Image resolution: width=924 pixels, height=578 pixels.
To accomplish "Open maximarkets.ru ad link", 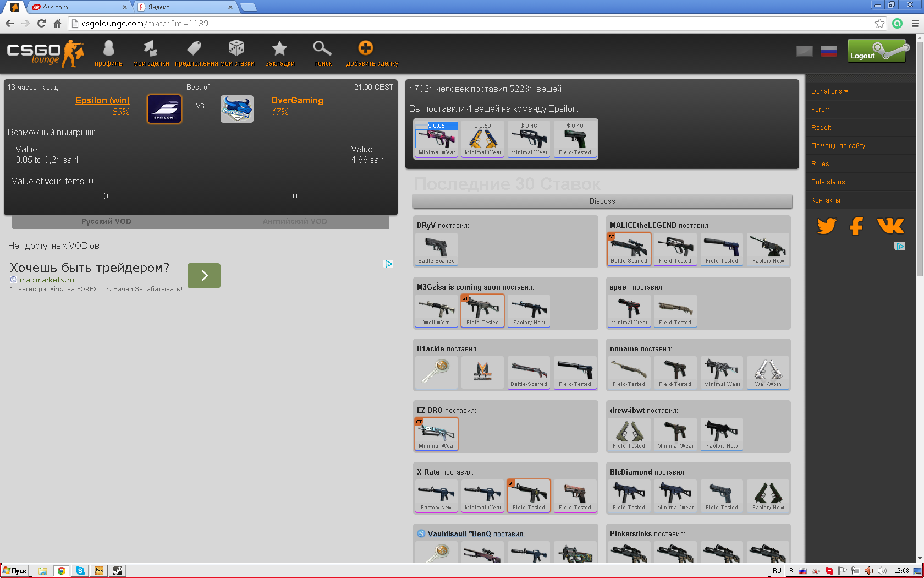I will pyautogui.click(x=47, y=280).
